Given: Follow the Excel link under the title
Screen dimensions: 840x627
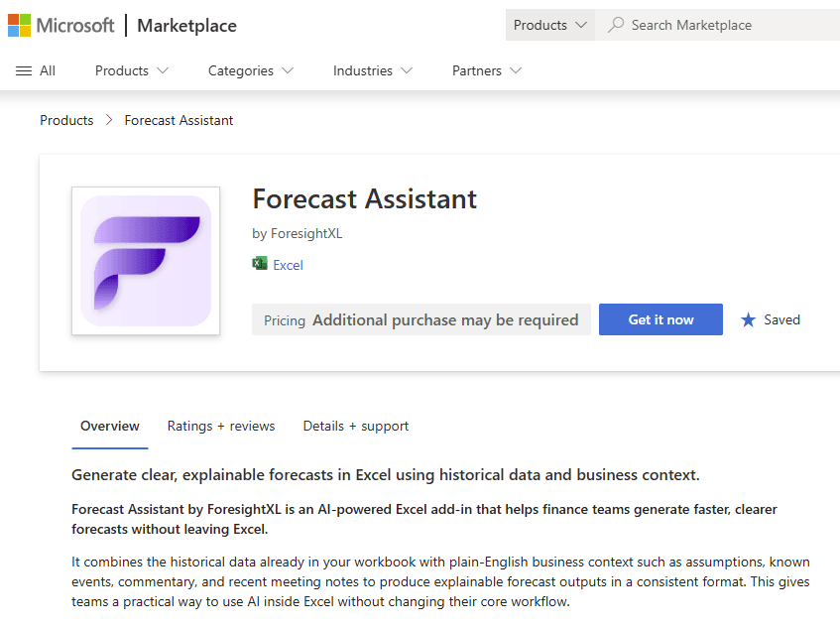Looking at the screenshot, I should (287, 264).
